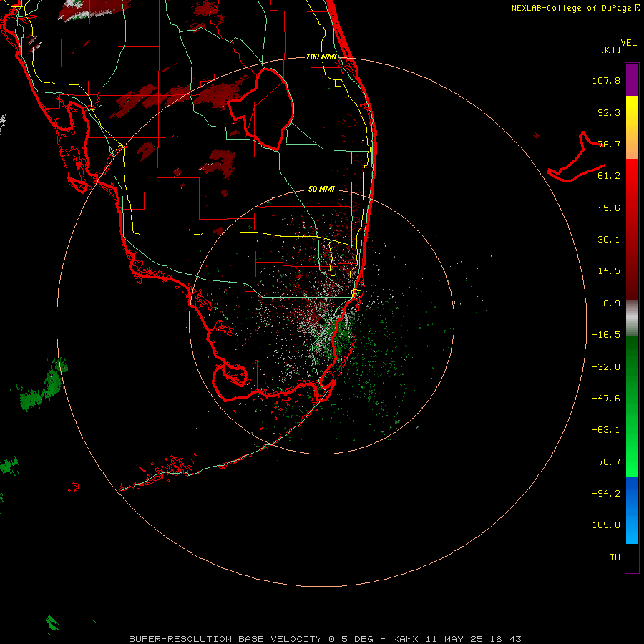The height and width of the screenshot is (644, 644).
Task: Select the 30.1 scale value
Action: click(609, 240)
